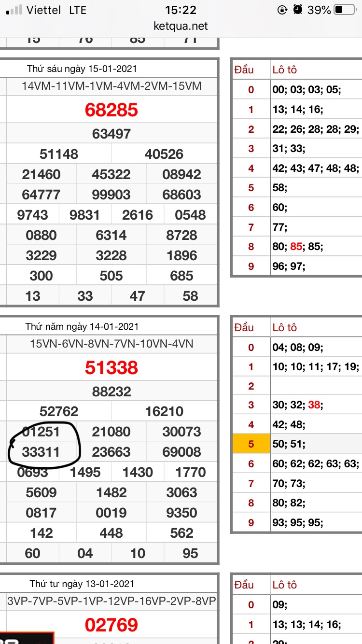Select code row 14VM-11VM-1VM-4VM-2VM-15VM
Viewport: 362px width, 644px height.
coord(111,86)
